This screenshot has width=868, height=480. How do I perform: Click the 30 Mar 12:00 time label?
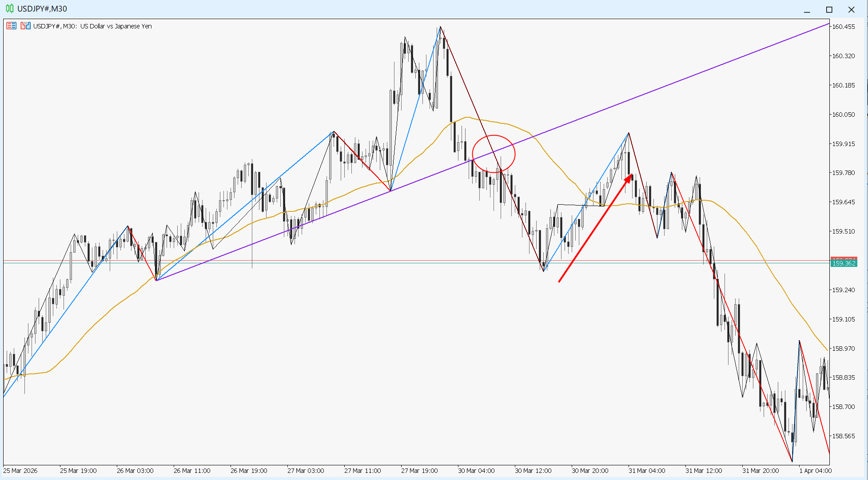pyautogui.click(x=533, y=471)
